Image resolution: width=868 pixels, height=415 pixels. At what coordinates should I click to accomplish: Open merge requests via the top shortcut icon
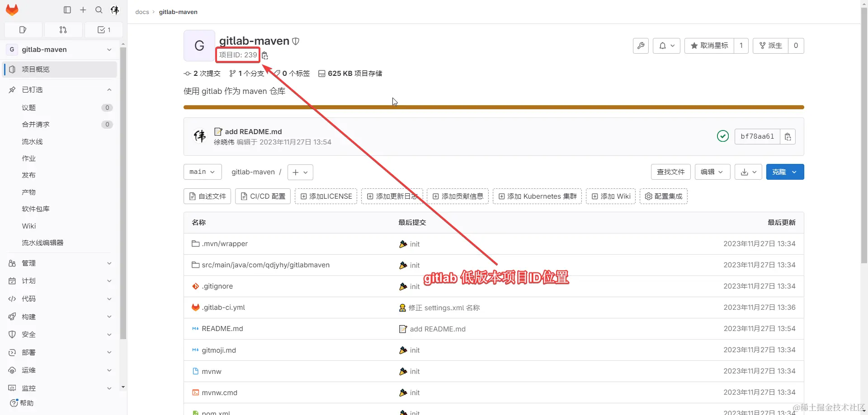[x=63, y=30]
